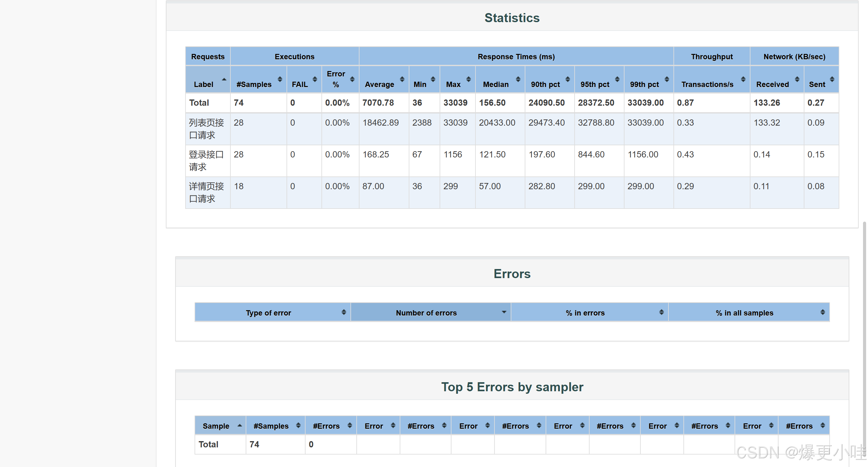Screen dimensions: 868x467
Task: Toggle ascending sort arrow on Label column
Action: 224,79
